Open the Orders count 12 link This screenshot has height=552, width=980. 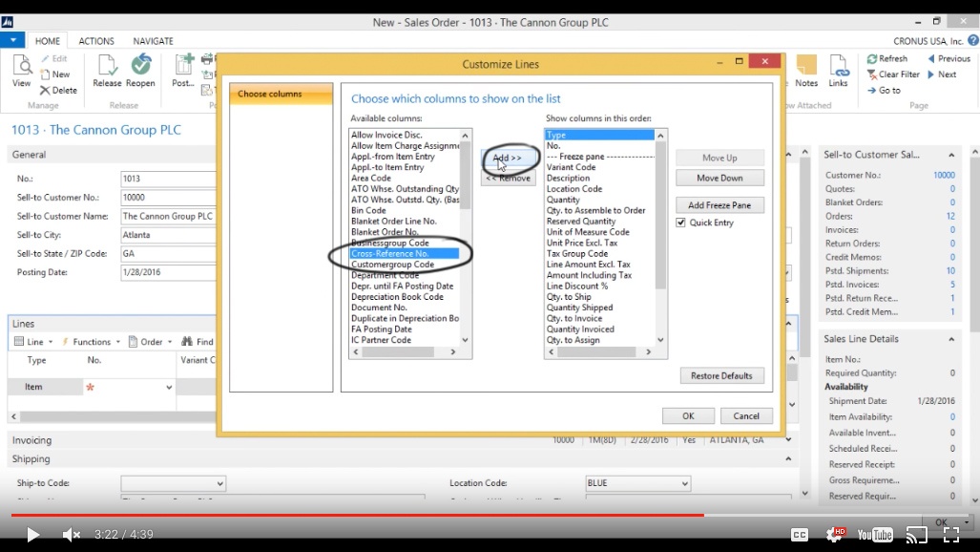pyautogui.click(x=950, y=216)
